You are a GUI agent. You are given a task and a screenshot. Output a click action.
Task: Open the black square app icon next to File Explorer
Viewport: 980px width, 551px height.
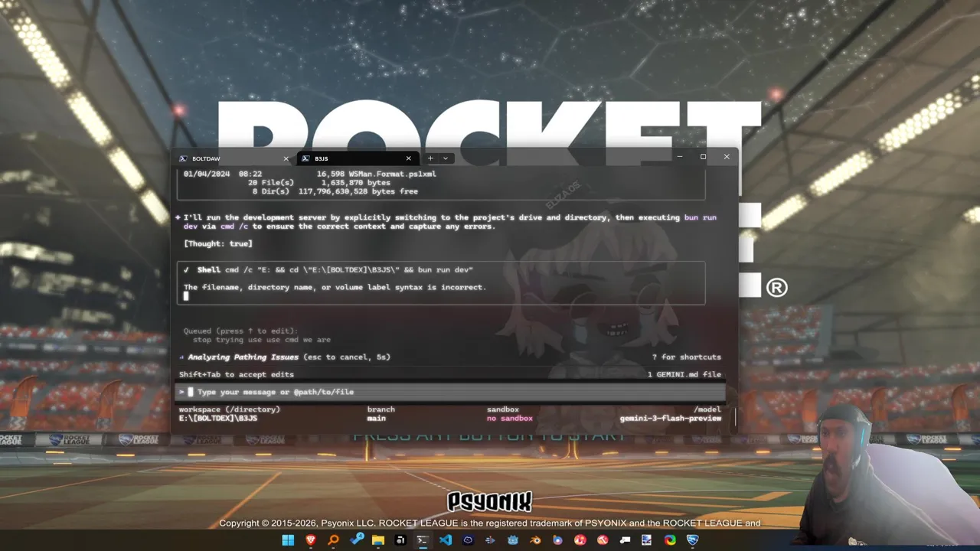[x=400, y=540]
